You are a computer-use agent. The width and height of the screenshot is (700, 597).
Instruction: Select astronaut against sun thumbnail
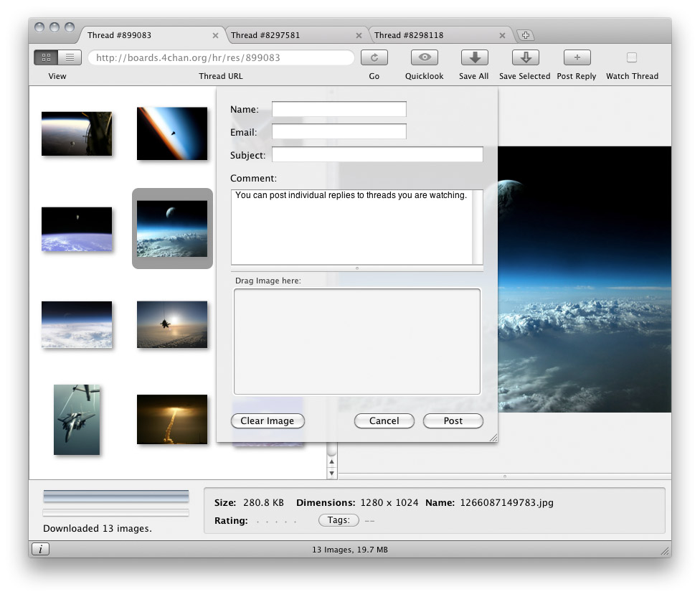172,324
